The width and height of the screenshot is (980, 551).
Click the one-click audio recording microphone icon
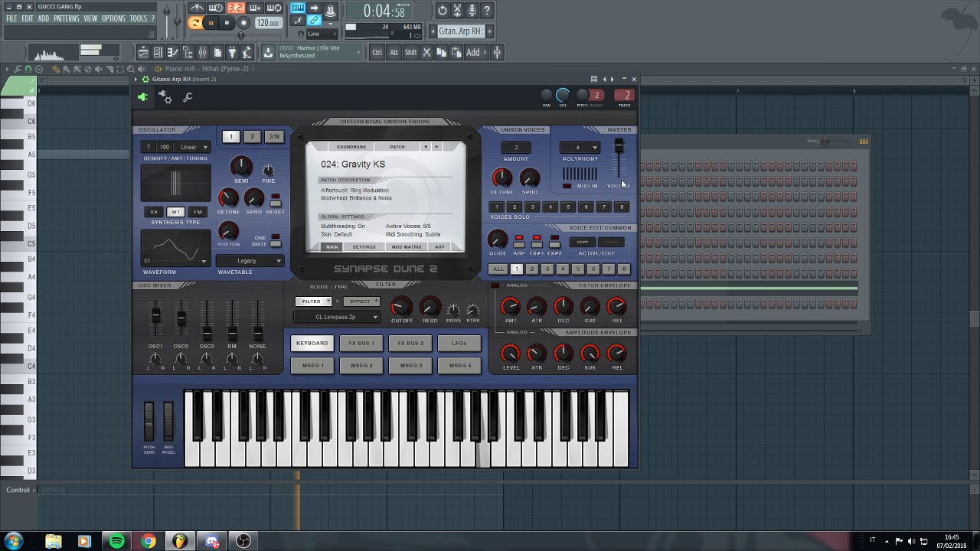click(x=472, y=11)
